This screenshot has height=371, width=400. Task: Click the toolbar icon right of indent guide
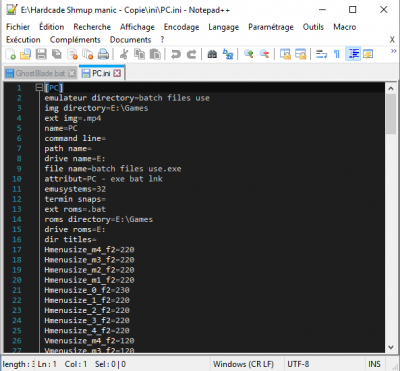coord(368,54)
